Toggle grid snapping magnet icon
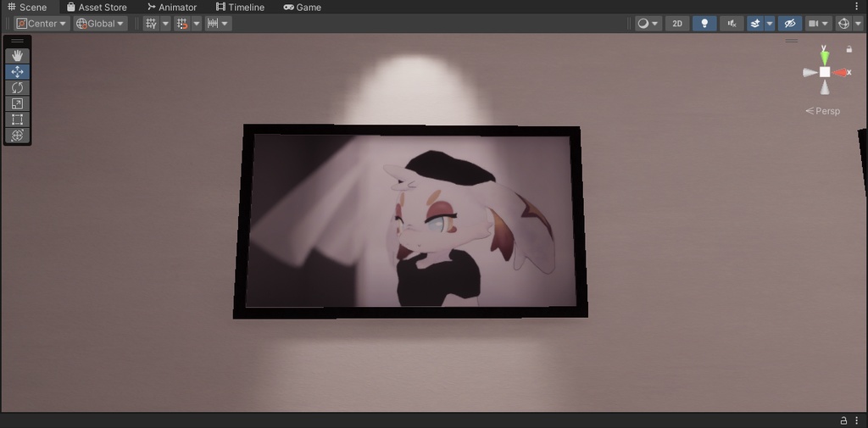The width and height of the screenshot is (868, 428). coord(182,23)
